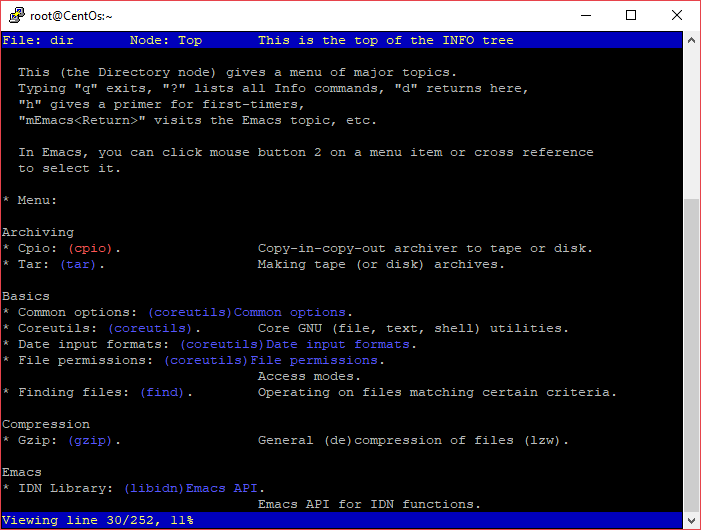Click the 'Basics' section heading
The height and width of the screenshot is (530, 701).
click(x=26, y=296)
